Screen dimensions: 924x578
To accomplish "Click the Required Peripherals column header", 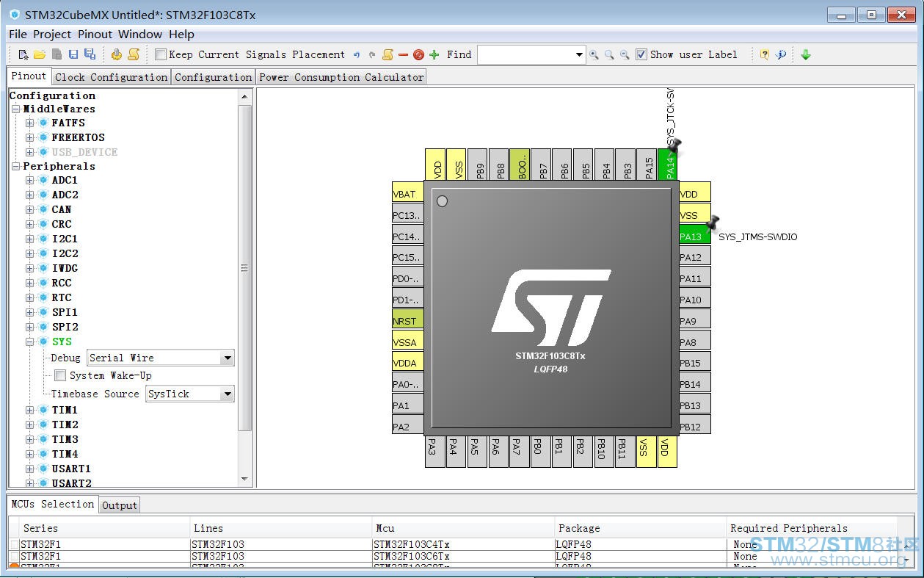I will click(x=811, y=528).
